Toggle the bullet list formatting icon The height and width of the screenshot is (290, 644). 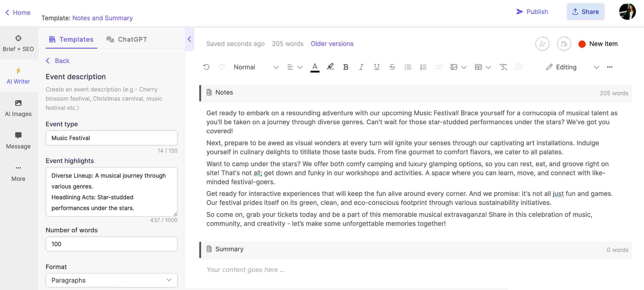(x=407, y=67)
